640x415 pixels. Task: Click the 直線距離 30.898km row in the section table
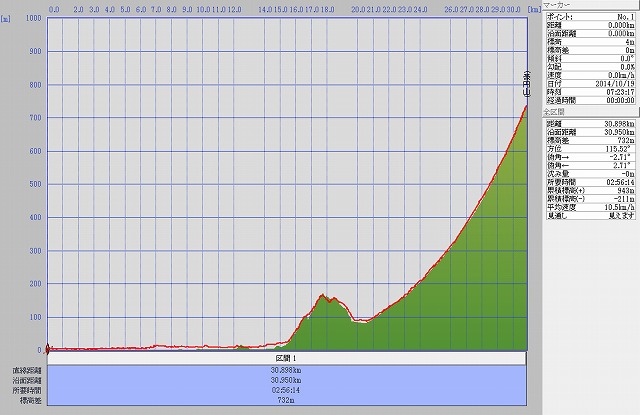pos(287,370)
